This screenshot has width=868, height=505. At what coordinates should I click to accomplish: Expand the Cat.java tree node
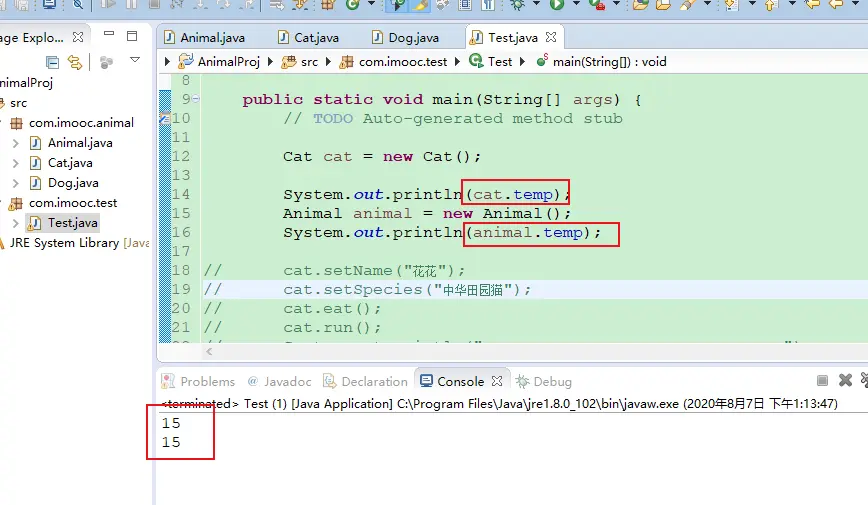point(16,163)
